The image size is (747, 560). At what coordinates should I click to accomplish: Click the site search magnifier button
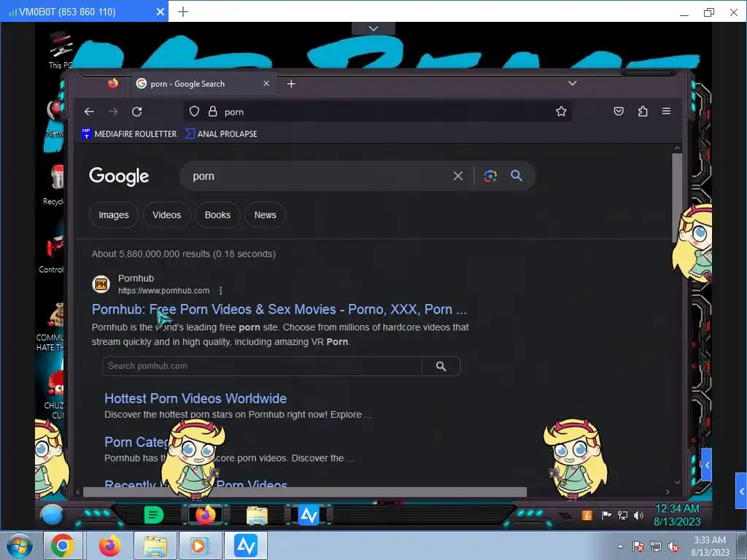tap(441, 366)
